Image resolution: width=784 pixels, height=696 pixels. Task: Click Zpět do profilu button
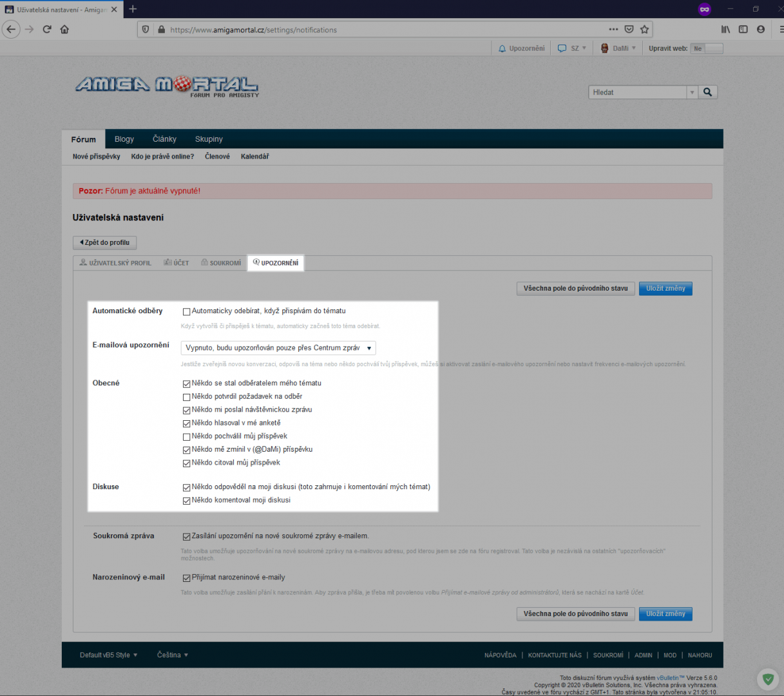pos(104,243)
